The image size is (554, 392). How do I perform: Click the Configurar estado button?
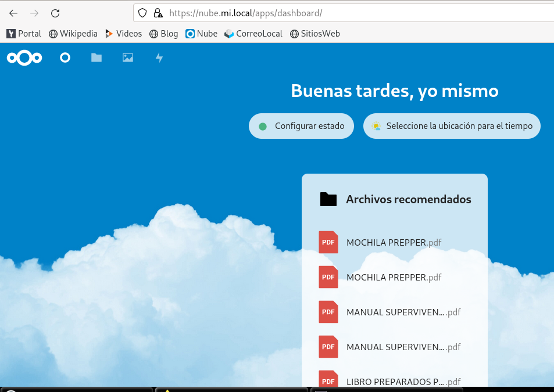tap(301, 126)
